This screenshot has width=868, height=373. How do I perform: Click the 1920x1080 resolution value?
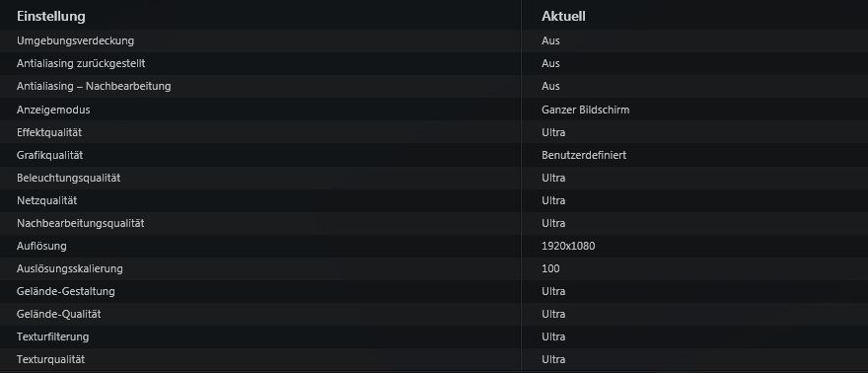tap(568, 246)
